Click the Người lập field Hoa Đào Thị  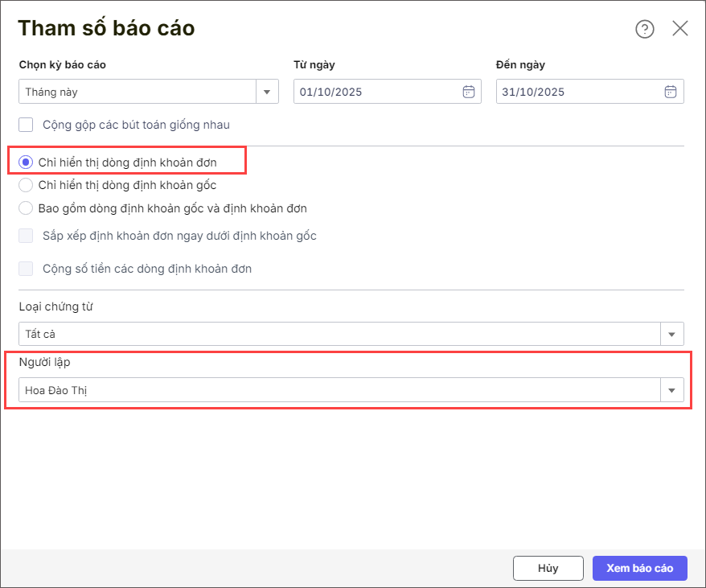coord(338,391)
